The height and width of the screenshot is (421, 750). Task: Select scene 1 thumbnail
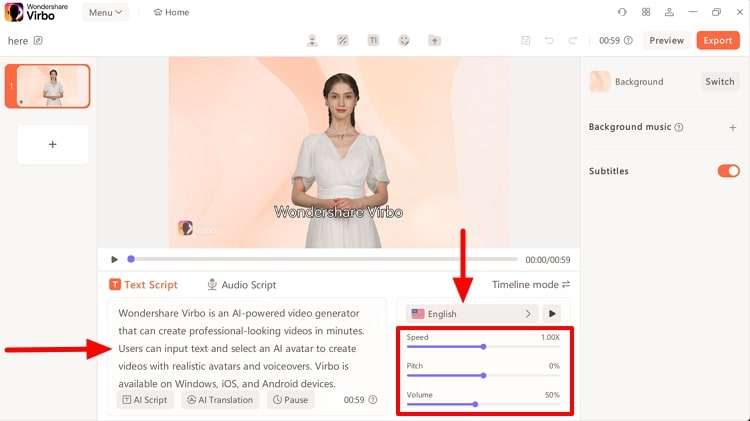pyautogui.click(x=47, y=86)
